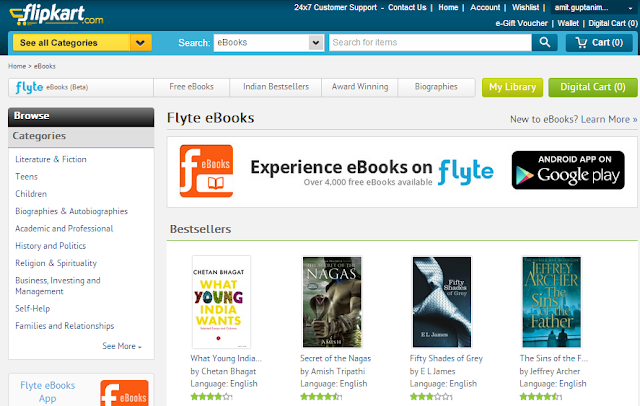Open the Award Winning tab

coord(360,87)
